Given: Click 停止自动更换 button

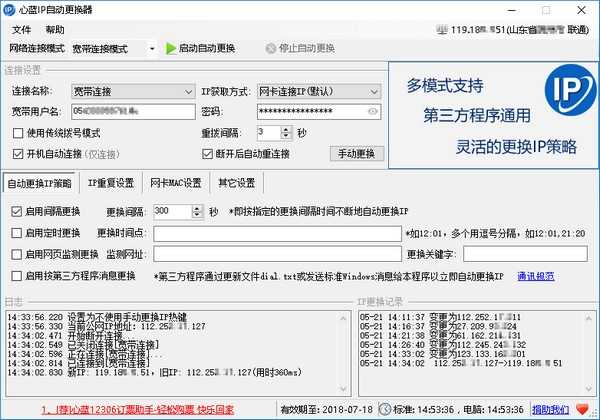Looking at the screenshot, I should click(x=300, y=49).
